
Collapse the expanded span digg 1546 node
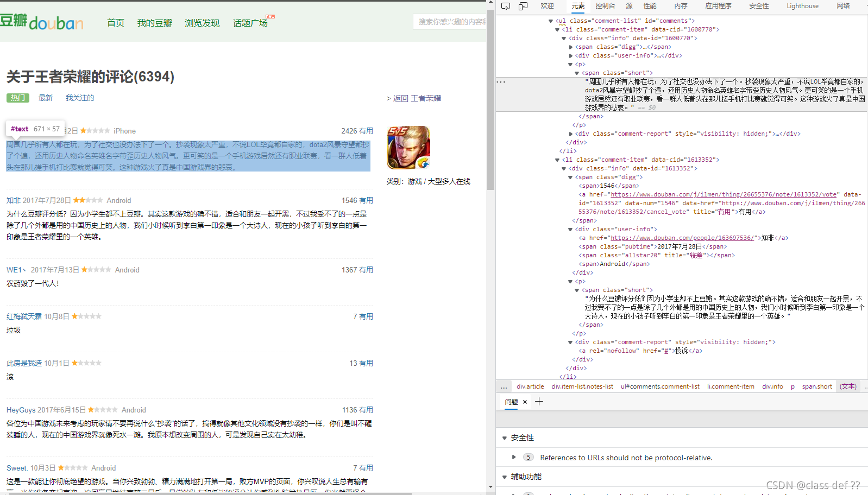click(x=570, y=177)
